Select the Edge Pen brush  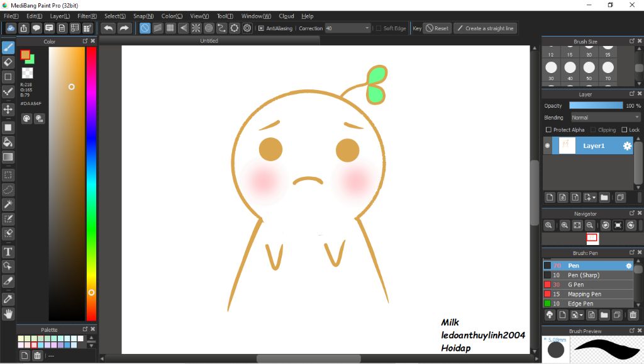point(588,304)
